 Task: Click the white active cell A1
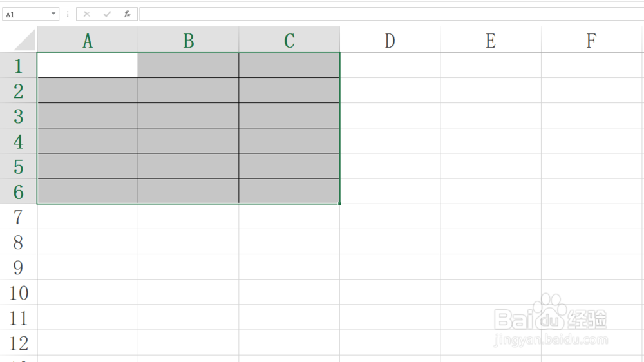click(88, 65)
